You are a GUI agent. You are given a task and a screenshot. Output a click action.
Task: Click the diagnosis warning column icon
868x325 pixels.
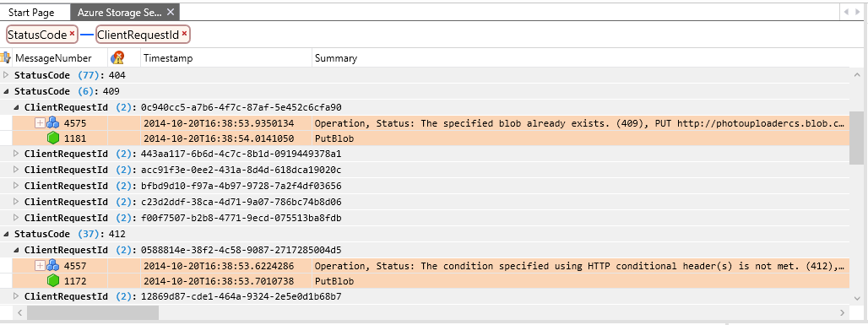click(x=117, y=57)
